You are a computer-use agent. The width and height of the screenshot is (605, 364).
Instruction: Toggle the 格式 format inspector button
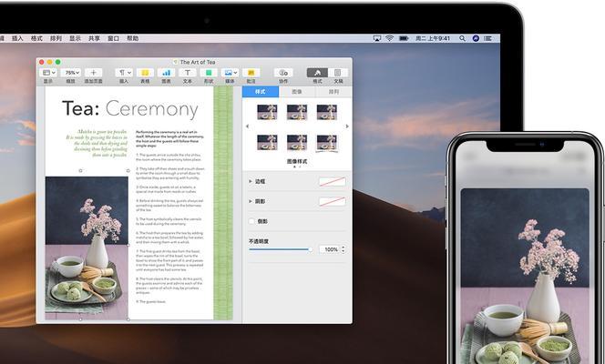[317, 73]
